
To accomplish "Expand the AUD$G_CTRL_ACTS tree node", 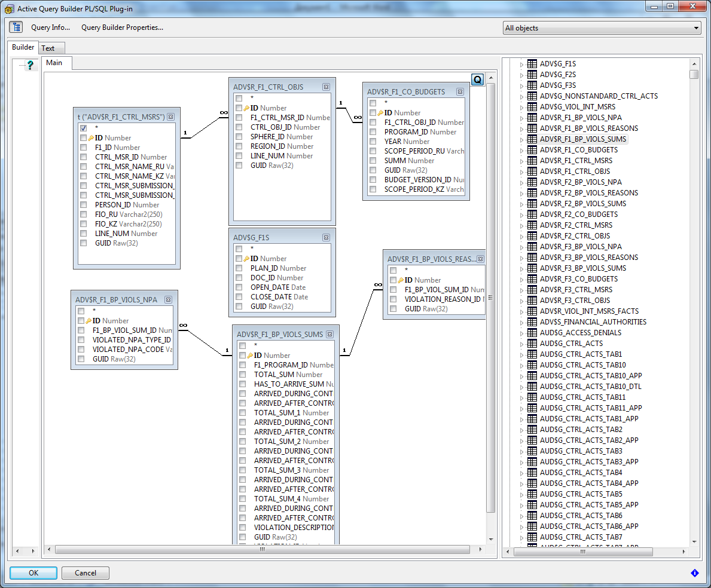I will [521, 344].
